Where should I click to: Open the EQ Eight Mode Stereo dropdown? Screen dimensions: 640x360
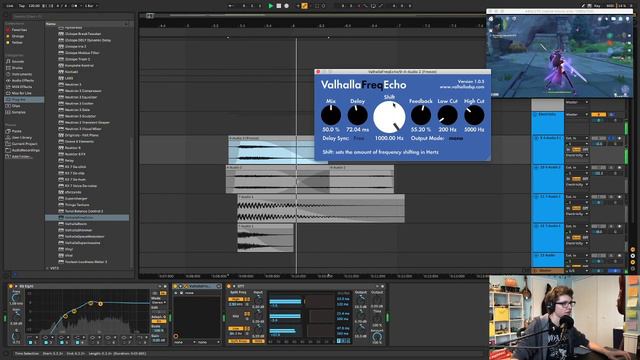pos(158,303)
